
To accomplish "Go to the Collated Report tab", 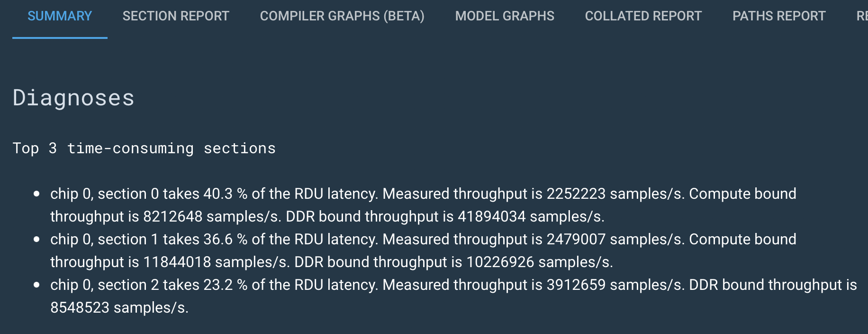I will pyautogui.click(x=643, y=16).
